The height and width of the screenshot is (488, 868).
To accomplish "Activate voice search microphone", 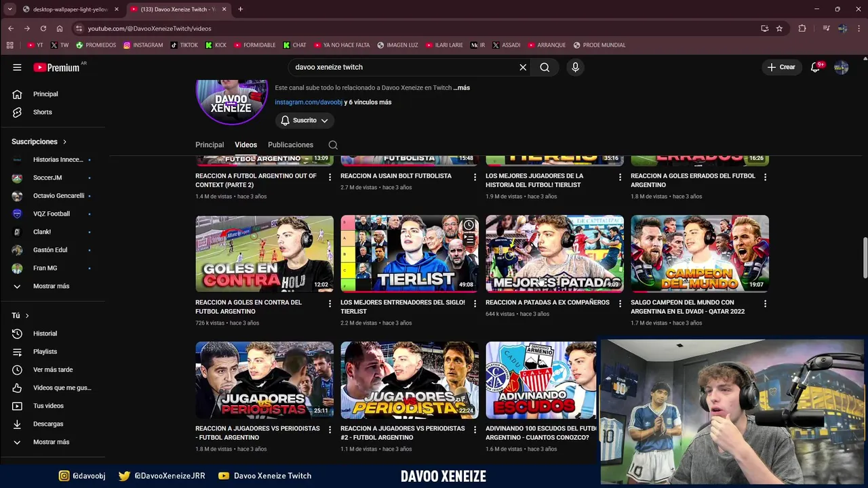I will [x=575, y=67].
